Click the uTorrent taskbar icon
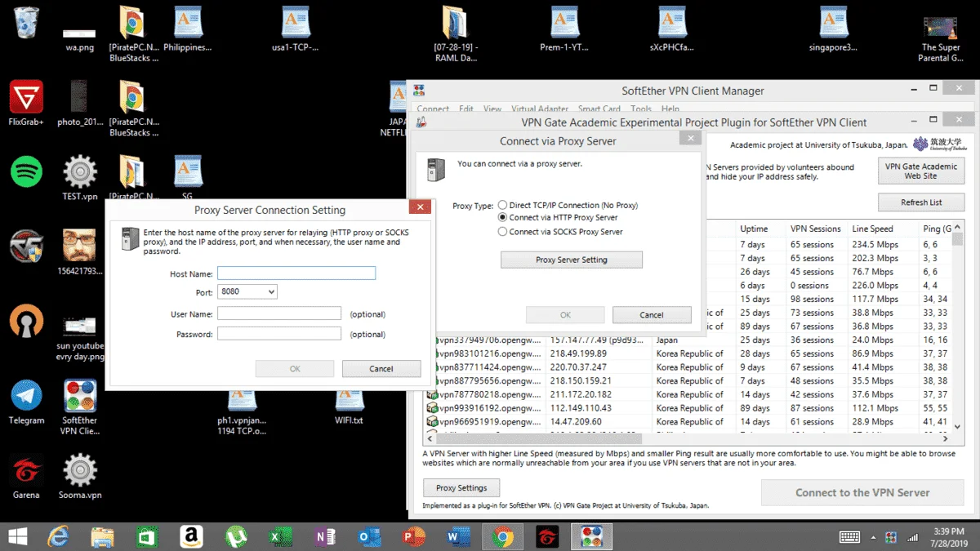The image size is (980, 551). tap(236, 536)
